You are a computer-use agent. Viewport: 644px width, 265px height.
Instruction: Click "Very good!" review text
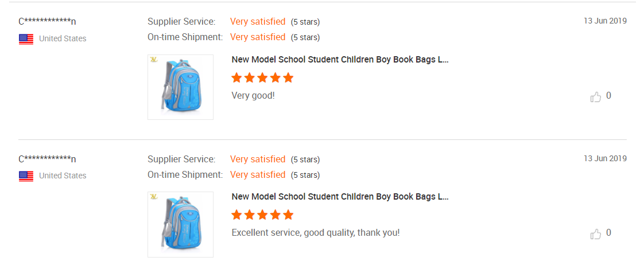click(253, 96)
